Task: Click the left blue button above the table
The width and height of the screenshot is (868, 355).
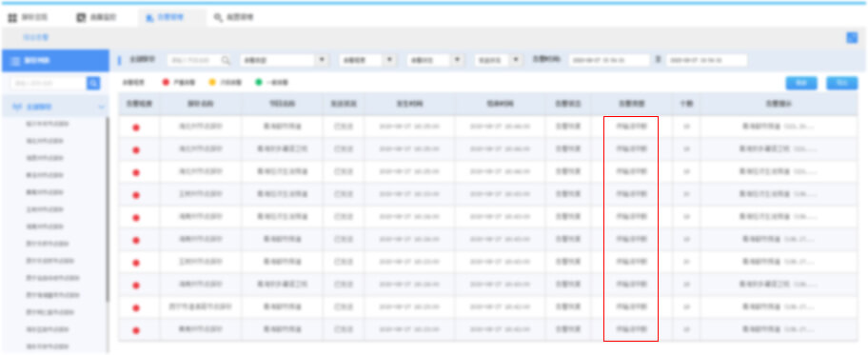Action: coord(801,83)
